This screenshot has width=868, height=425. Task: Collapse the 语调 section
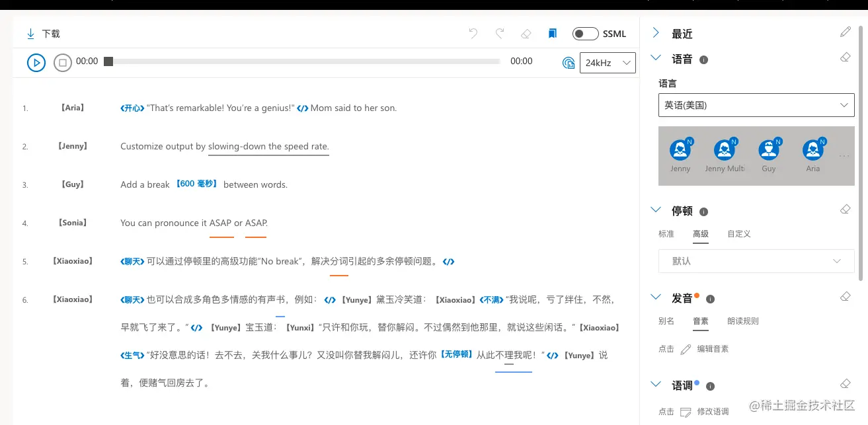656,384
